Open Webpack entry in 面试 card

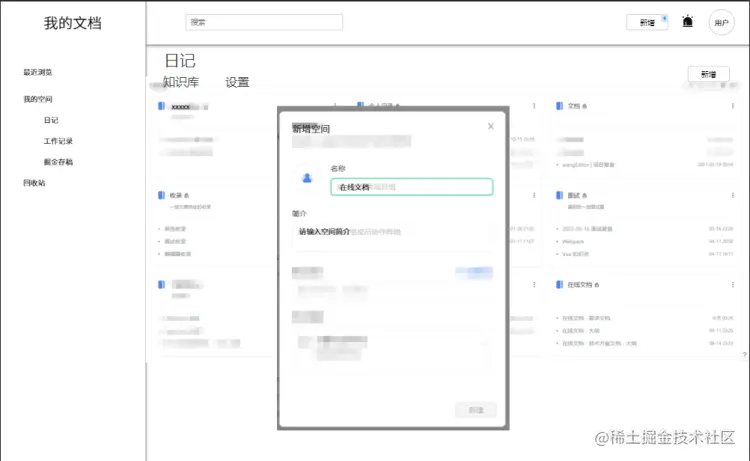coord(573,241)
